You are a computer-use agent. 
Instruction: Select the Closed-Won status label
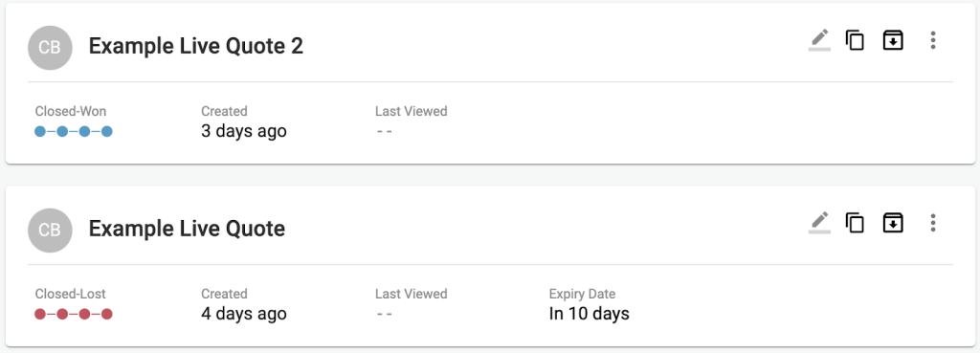(71, 111)
